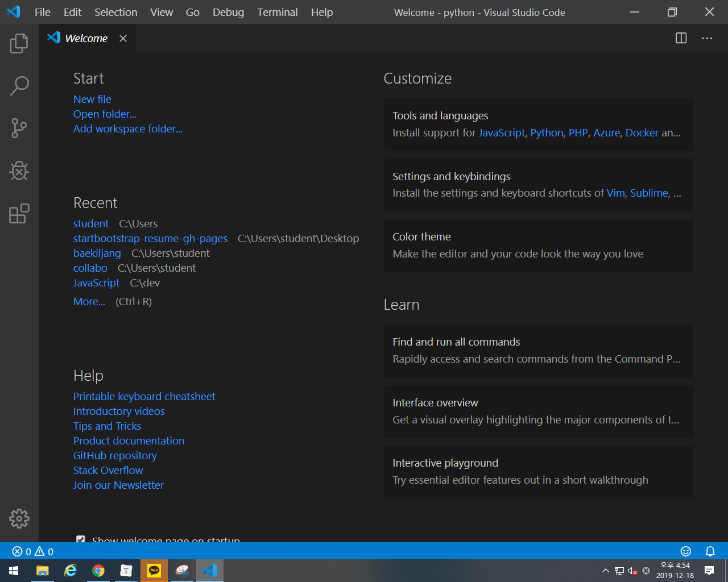
Task: Close the Welcome tab
Action: pyautogui.click(x=123, y=38)
